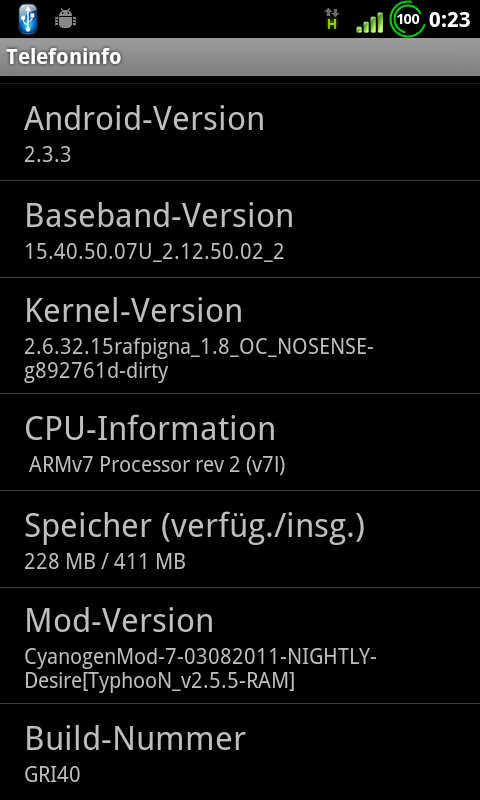This screenshot has height=800, width=480.
Task: Tap the USB connection status icon
Action: [28, 19]
